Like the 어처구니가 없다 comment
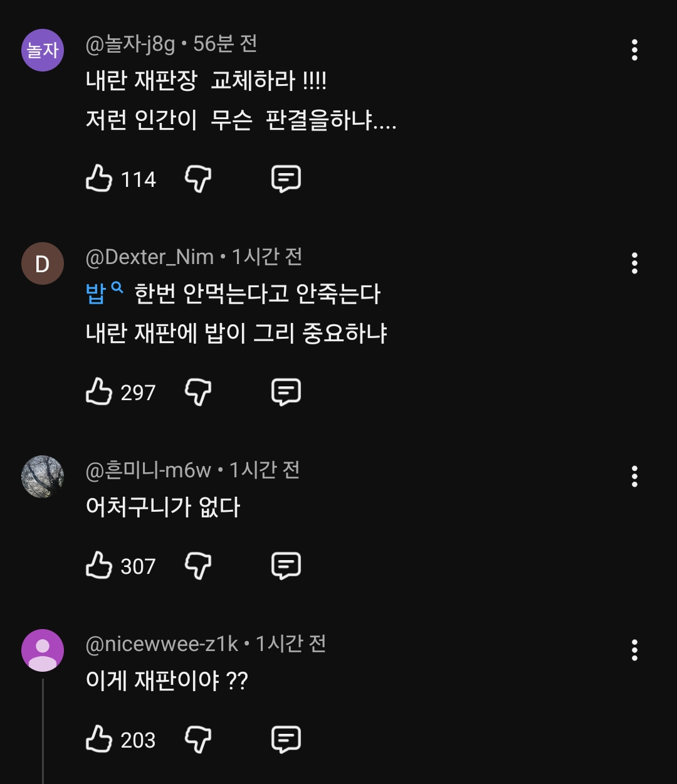 click(x=99, y=566)
